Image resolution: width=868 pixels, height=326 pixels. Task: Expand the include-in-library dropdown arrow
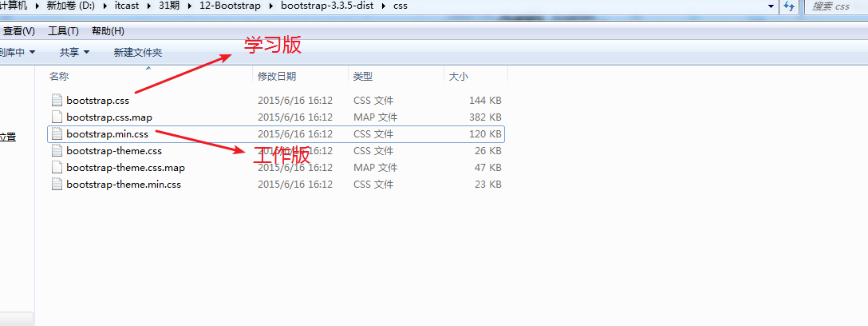point(32,53)
